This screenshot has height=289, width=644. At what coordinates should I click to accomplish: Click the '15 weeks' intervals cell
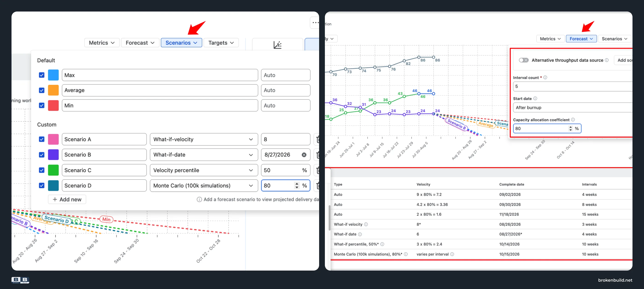590,214
